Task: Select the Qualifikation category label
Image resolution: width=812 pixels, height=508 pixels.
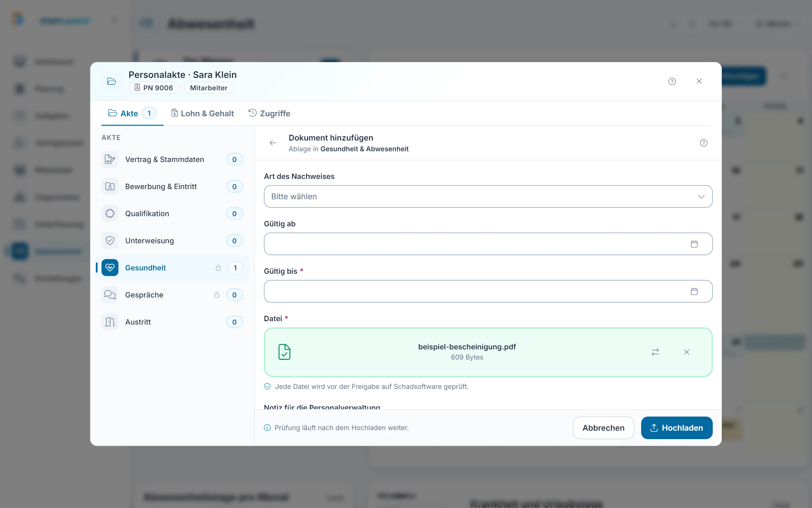Action: 147,214
